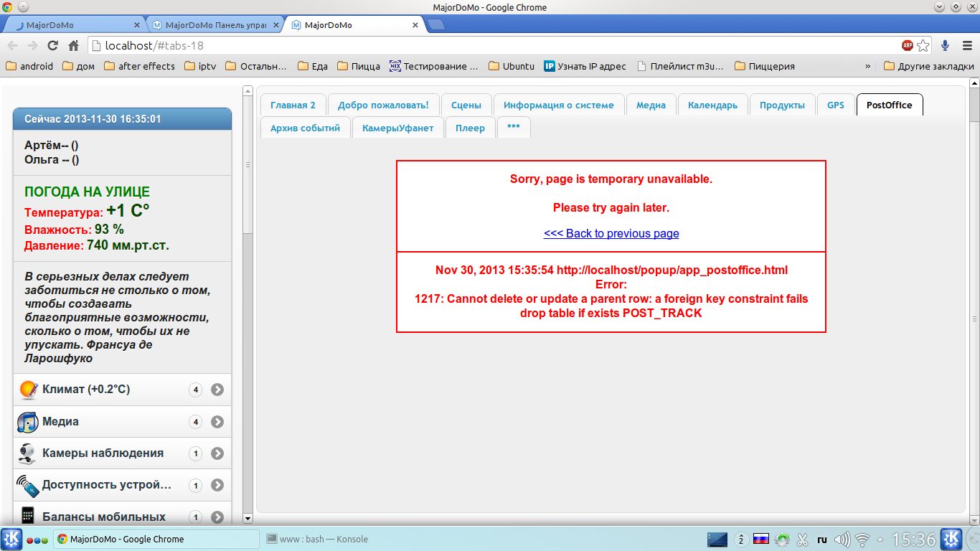Open the AdBlock Plus extension icon

point(908,45)
